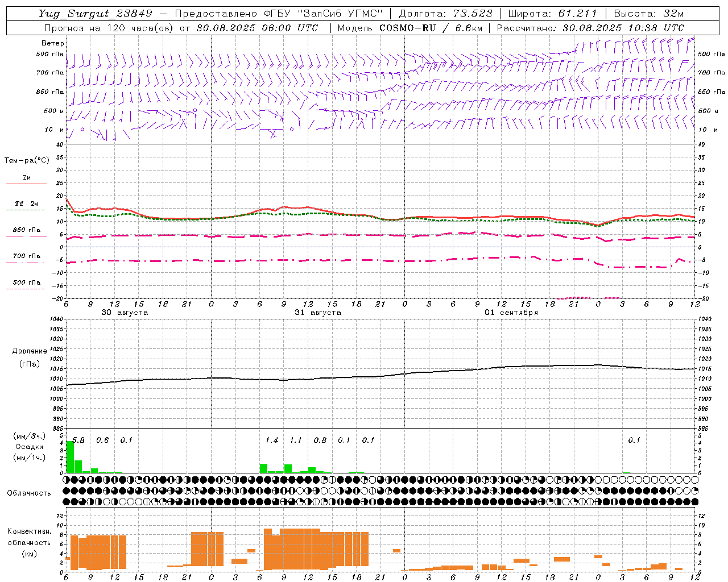This screenshot has height=582, width=728.
Task: Click the provider text ФГБУ "ЗапСиб УГМС"
Action: pyautogui.click(x=323, y=14)
